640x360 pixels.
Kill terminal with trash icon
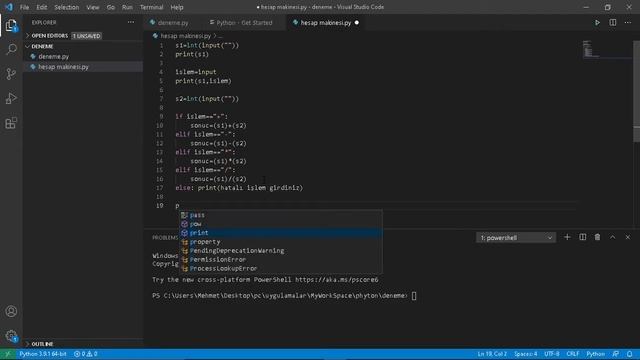click(597, 237)
